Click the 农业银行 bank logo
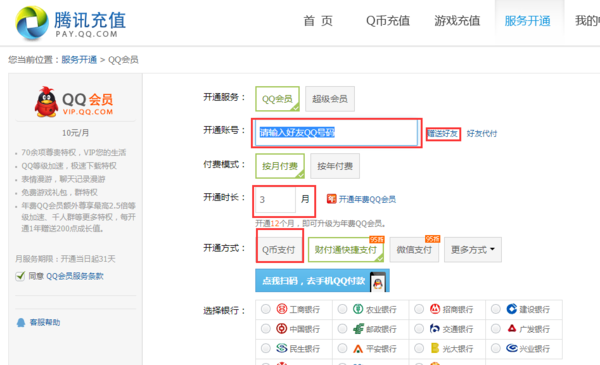 (x=358, y=309)
